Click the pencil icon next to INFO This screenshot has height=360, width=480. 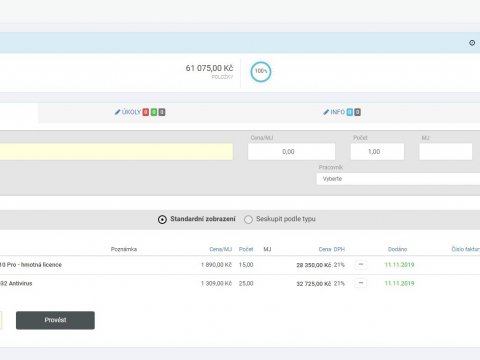(326, 112)
